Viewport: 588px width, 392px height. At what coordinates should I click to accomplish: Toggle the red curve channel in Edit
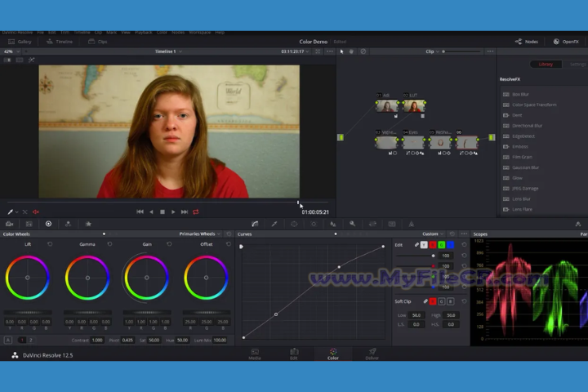433,245
